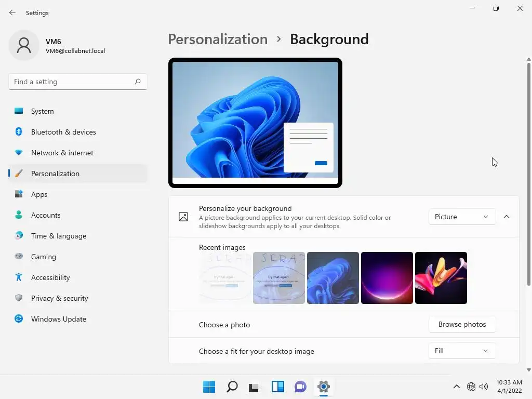532x399 pixels.
Task: Open Bluetooth & devices settings
Action: point(78,132)
